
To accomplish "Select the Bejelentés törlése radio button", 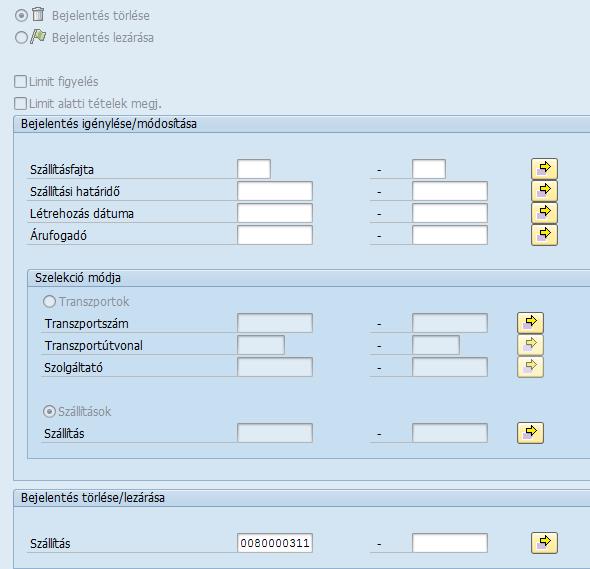I will (21, 15).
